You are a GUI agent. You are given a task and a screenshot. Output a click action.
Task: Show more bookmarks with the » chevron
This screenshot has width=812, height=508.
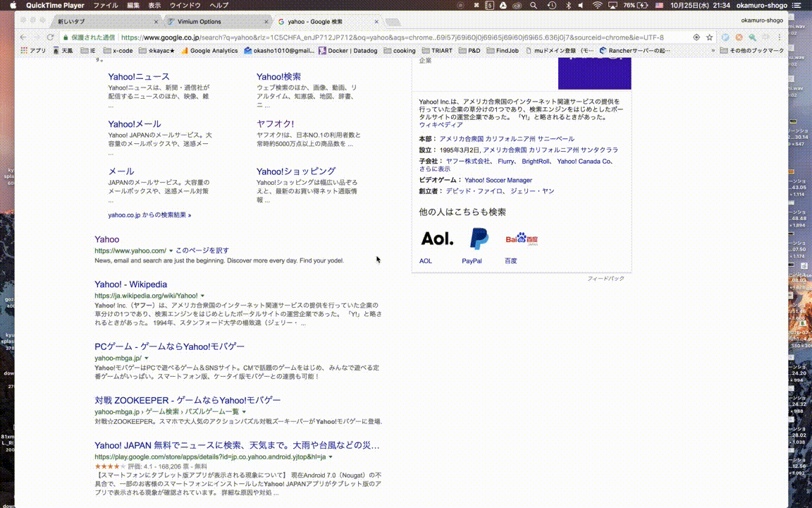713,51
